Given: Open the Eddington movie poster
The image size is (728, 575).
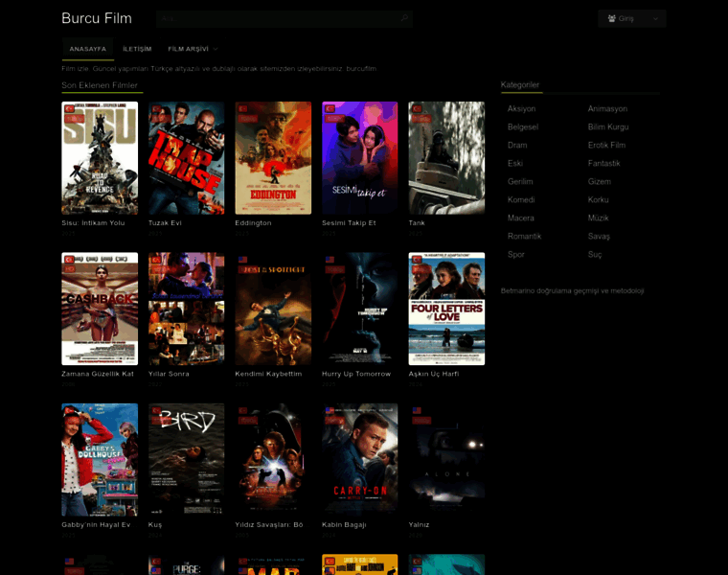Looking at the screenshot, I should 273,158.
